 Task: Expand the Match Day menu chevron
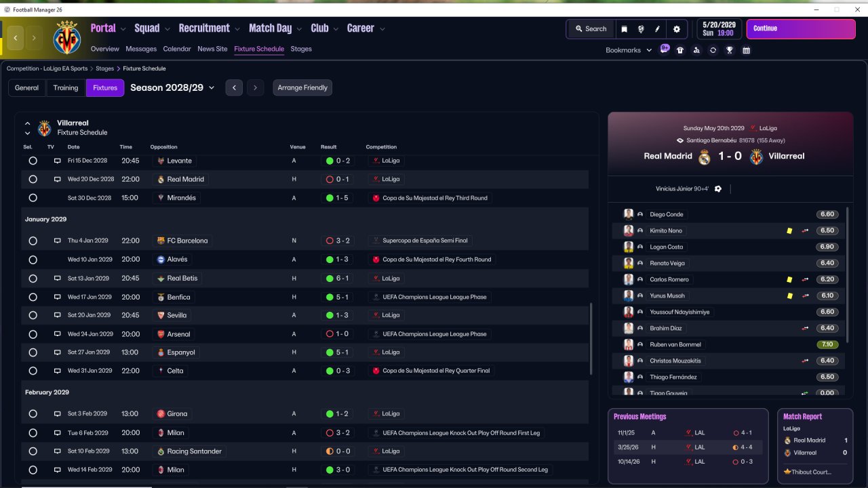[x=299, y=29]
